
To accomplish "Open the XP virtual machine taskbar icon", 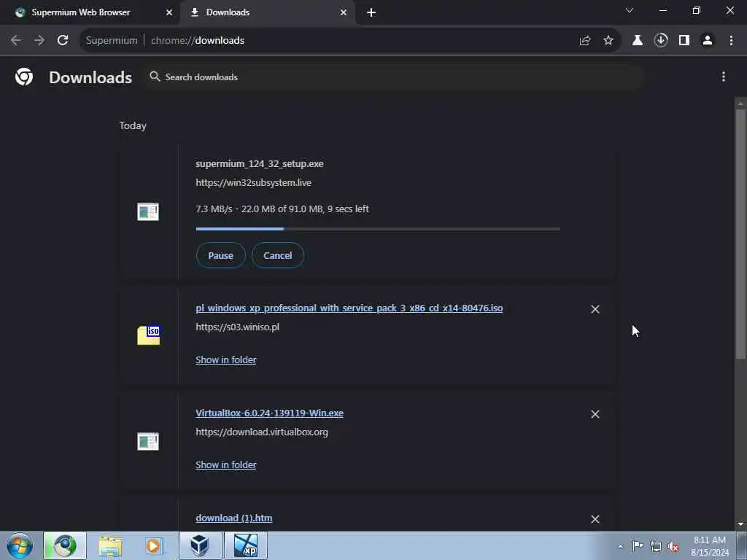I will [246, 545].
